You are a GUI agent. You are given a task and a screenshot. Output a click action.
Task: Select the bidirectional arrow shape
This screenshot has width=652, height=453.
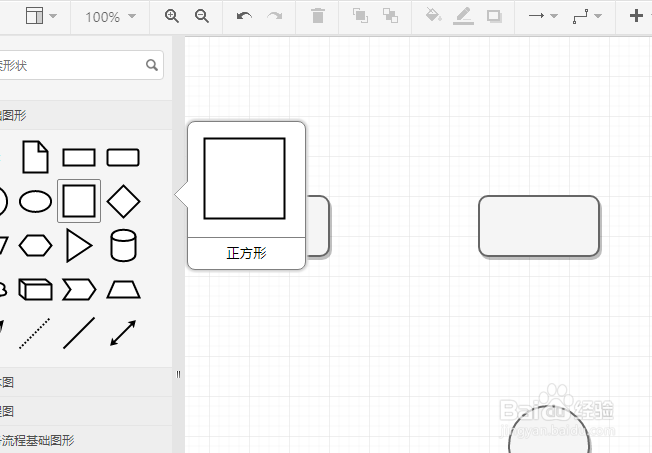(123, 333)
